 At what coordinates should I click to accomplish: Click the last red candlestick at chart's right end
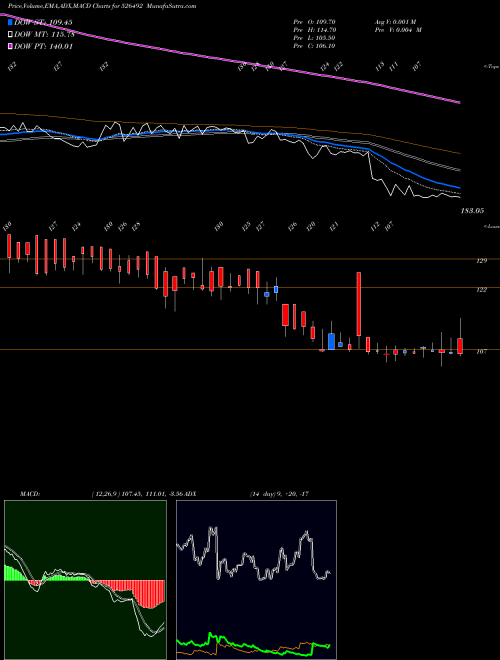coord(460,346)
